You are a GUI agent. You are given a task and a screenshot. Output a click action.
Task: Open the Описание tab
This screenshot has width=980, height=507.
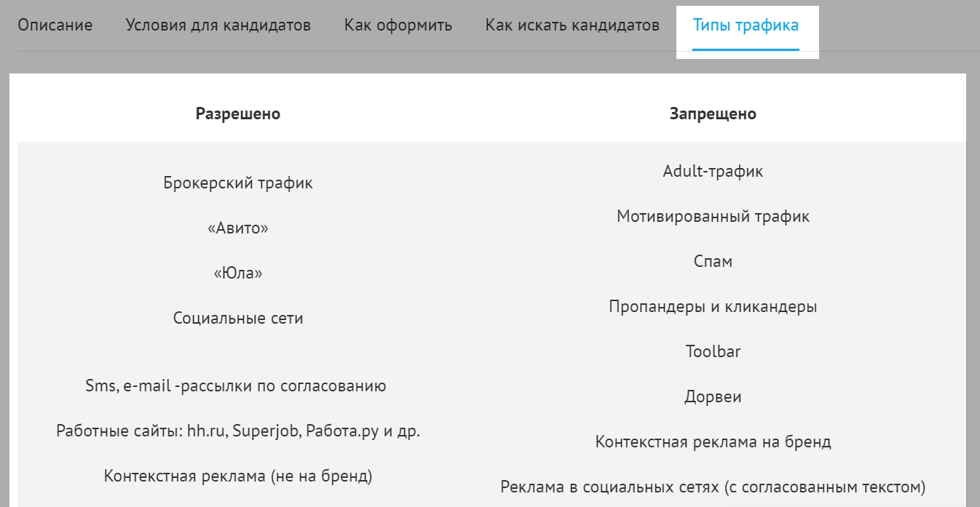pyautogui.click(x=55, y=25)
